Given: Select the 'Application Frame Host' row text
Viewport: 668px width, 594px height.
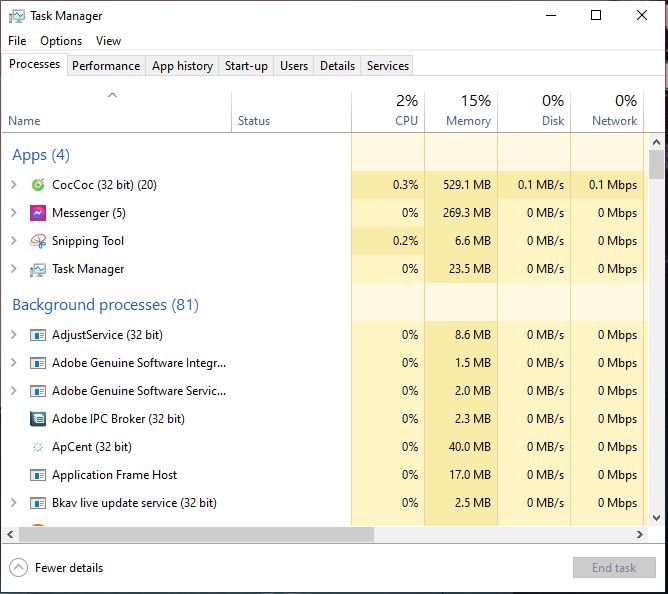Looking at the screenshot, I should (114, 475).
